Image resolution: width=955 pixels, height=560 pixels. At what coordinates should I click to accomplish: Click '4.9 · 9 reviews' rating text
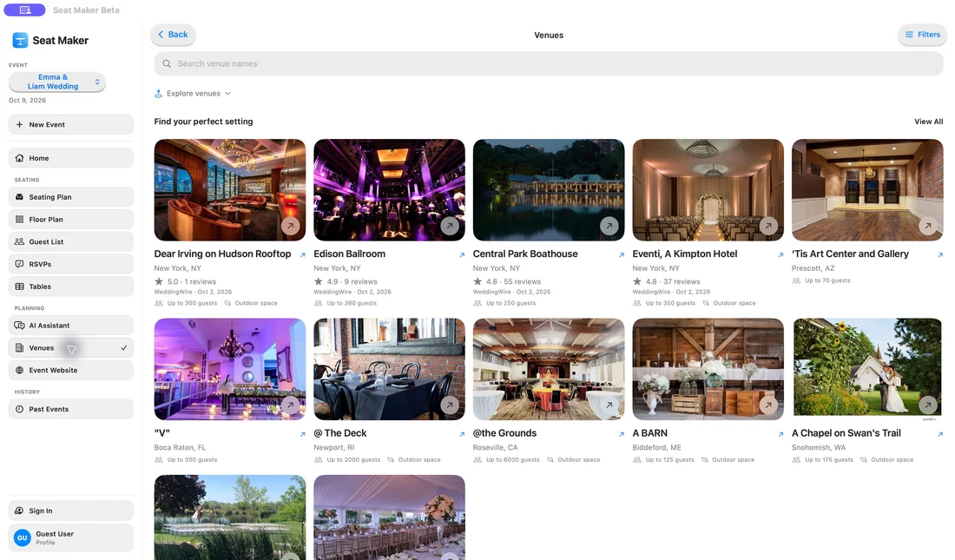click(352, 281)
